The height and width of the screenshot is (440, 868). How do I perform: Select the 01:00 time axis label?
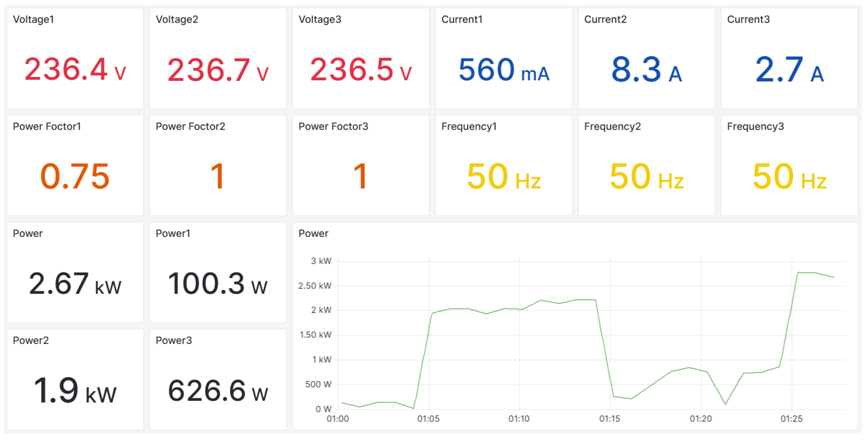click(338, 419)
